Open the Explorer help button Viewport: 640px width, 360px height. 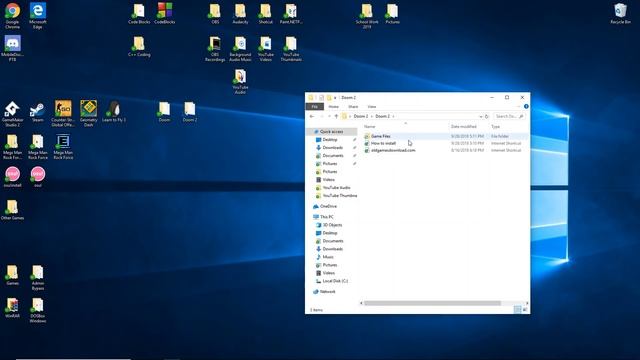pyautogui.click(x=526, y=107)
